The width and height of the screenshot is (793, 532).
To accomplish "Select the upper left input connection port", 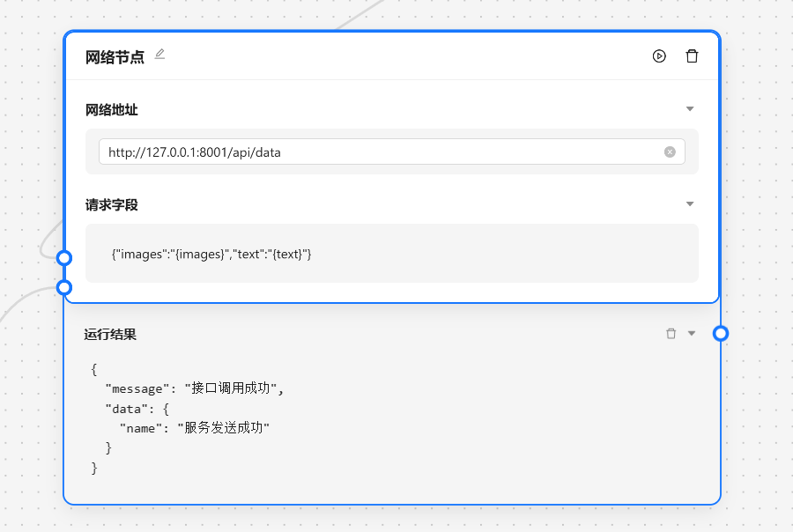I will [63, 257].
